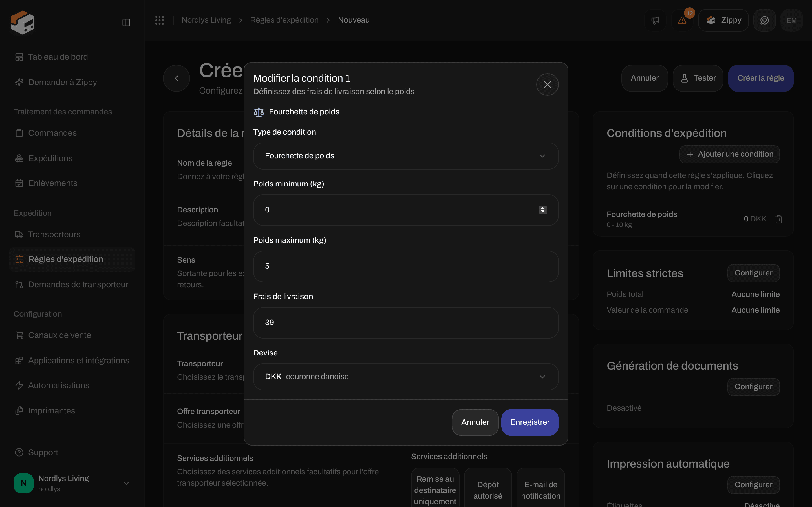Click the Poids maximum input field

(406, 266)
